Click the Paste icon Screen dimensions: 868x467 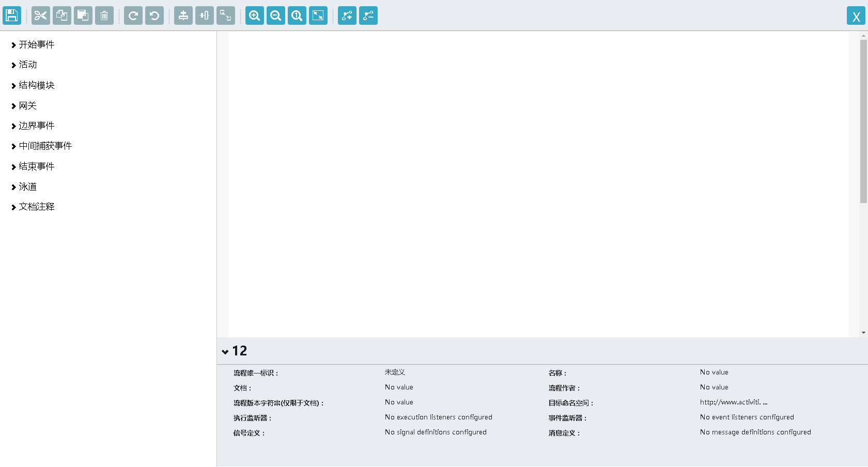pyautogui.click(x=83, y=15)
